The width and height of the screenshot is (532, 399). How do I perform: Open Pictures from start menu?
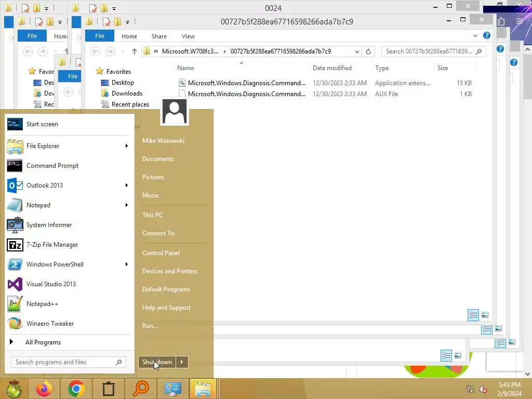153,177
